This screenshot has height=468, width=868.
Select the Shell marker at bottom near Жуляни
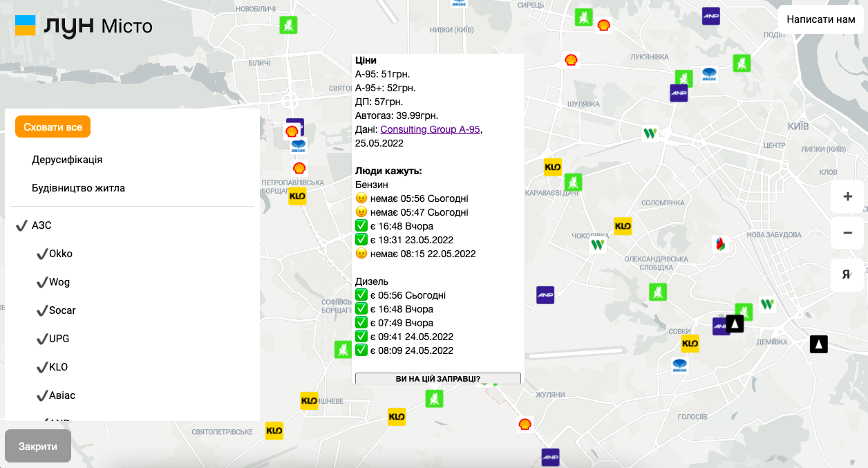525,424
